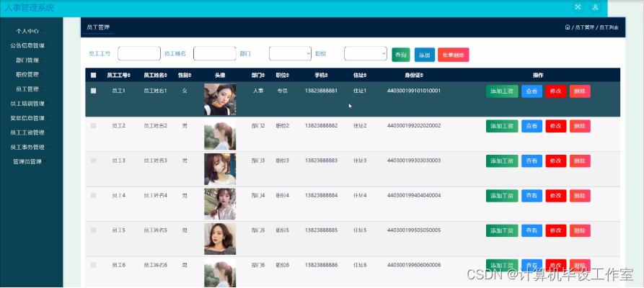The height and width of the screenshot is (288, 644).
Task: Tick the checkbox for 员工6 row
Action: (x=93, y=265)
